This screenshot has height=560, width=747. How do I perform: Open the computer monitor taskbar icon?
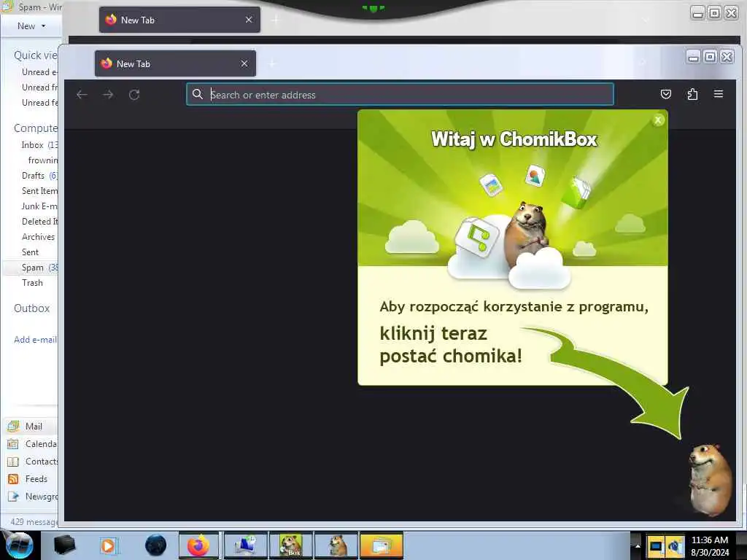click(245, 545)
